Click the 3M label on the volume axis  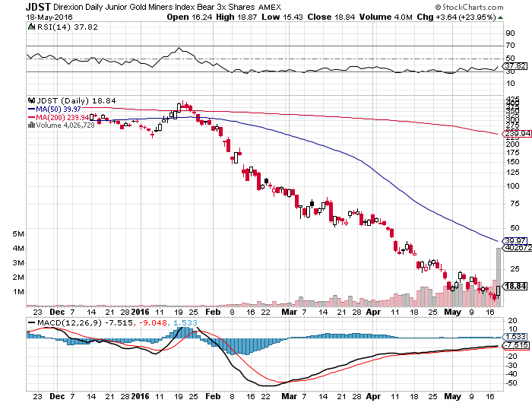tap(18, 263)
